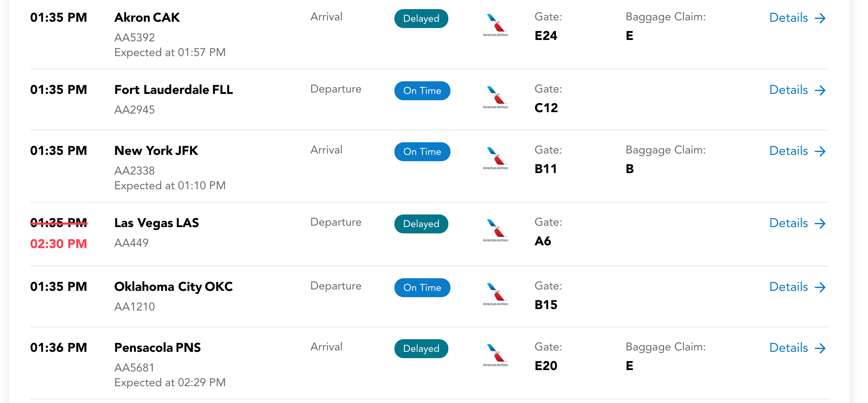The height and width of the screenshot is (403, 868).
Task: Show Details for Oklahoma City OKC departure
Action: (797, 287)
